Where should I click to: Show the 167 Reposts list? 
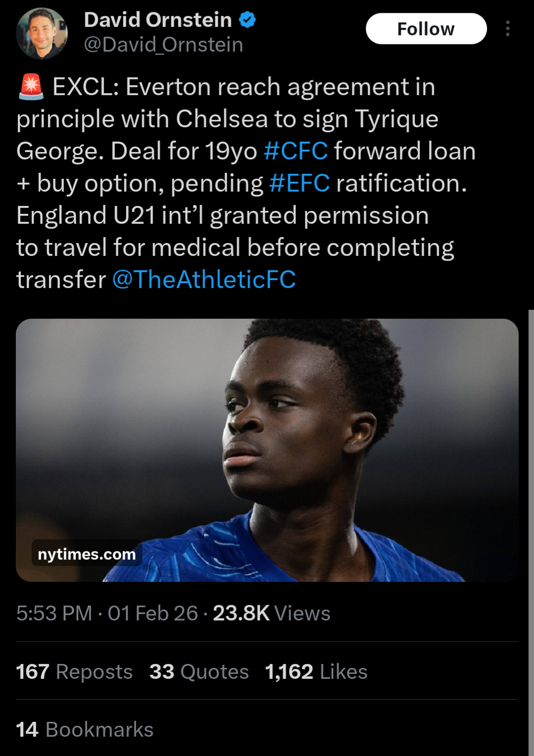pyautogui.click(x=74, y=672)
